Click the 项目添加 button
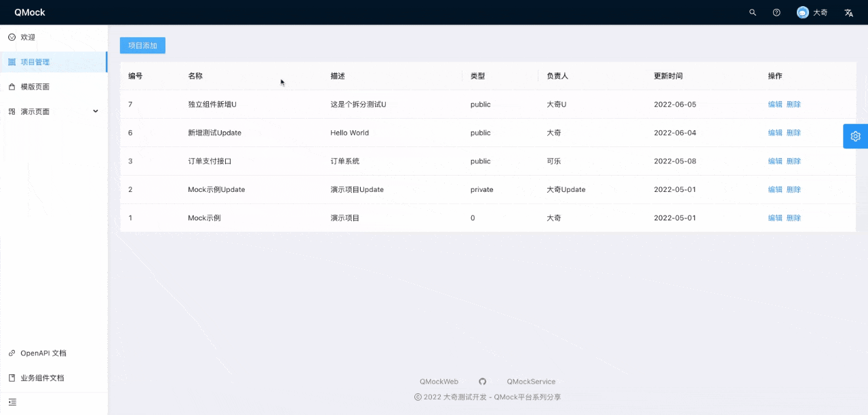868x415 pixels. pos(142,45)
